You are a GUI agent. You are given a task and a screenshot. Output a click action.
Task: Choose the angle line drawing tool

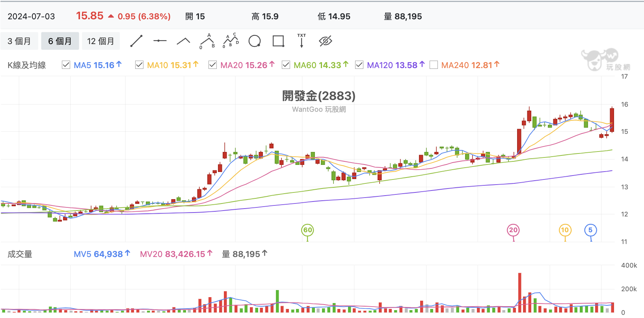183,41
